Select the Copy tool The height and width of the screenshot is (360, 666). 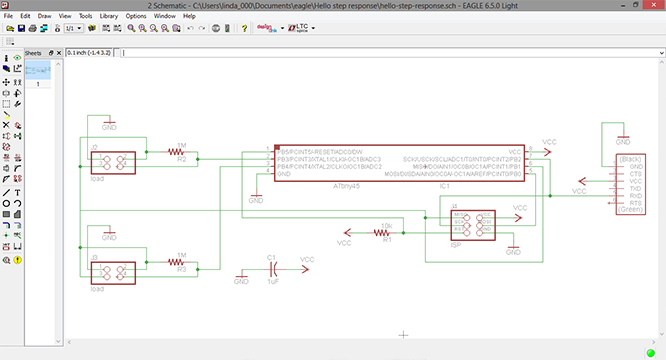pyautogui.click(x=17, y=82)
